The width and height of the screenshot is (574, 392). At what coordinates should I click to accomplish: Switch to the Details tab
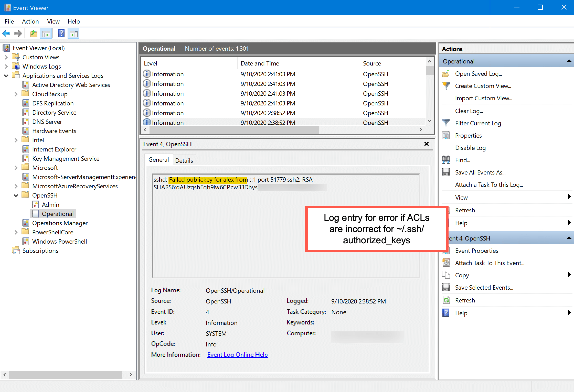coord(184,160)
